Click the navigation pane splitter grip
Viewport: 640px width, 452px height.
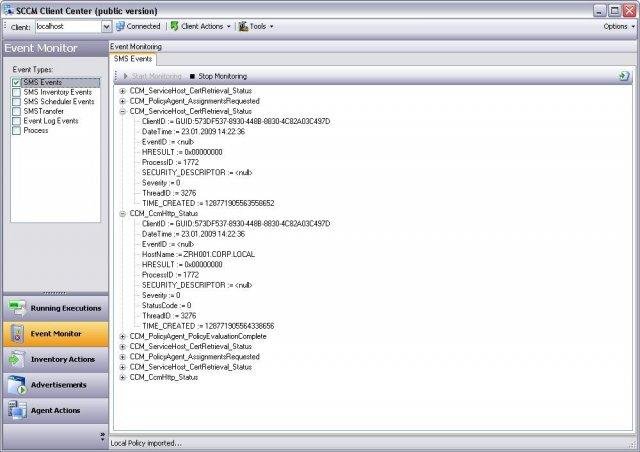click(55, 293)
